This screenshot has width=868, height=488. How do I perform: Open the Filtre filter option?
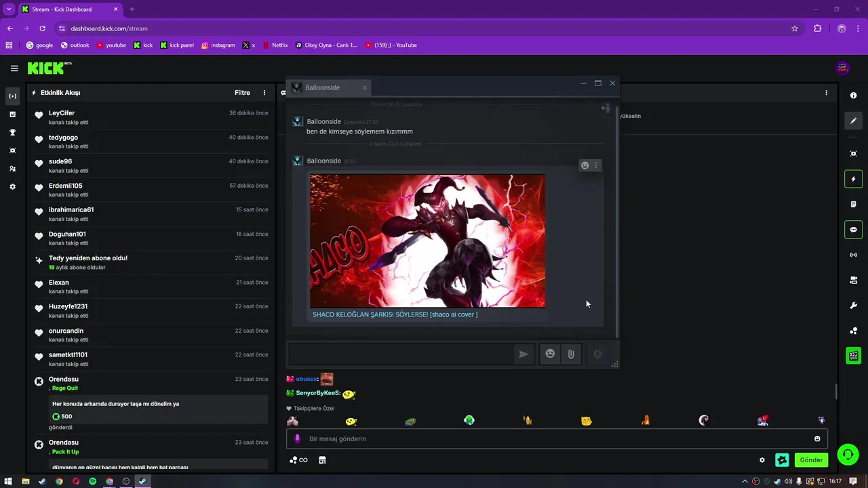(242, 93)
